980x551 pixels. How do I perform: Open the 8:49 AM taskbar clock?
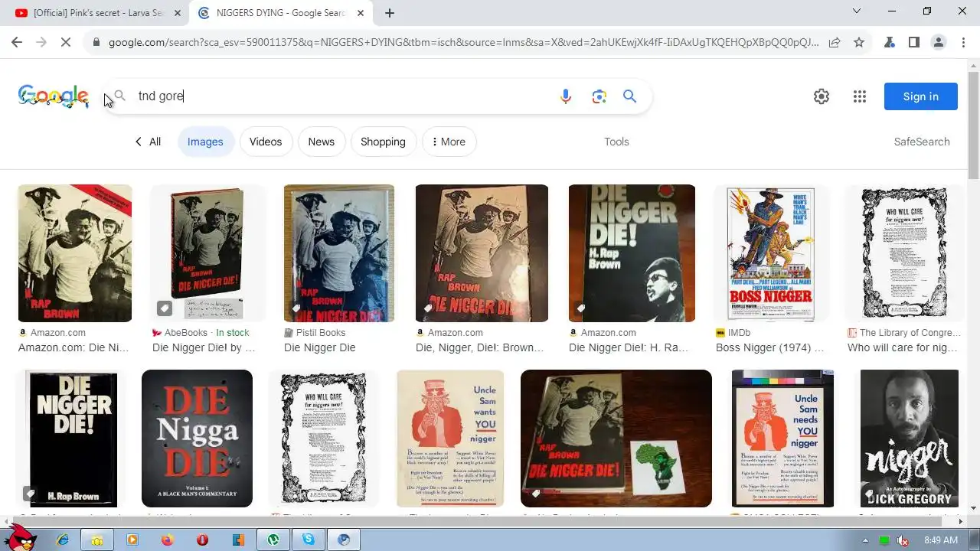[941, 540]
